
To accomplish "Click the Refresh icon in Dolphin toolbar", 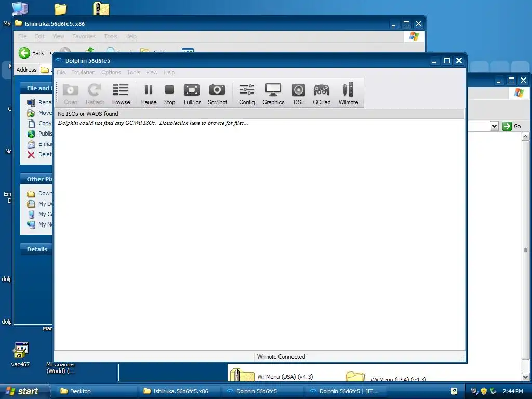I will coord(95,95).
